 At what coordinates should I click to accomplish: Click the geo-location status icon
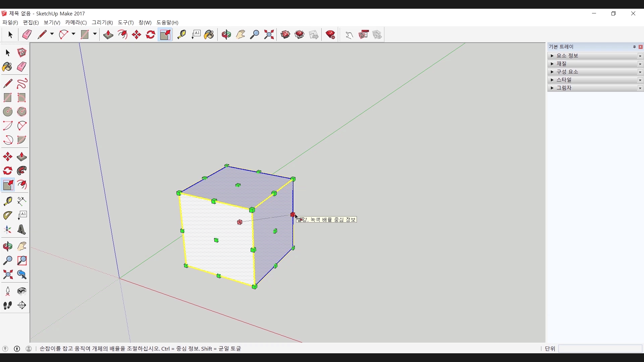click(5, 349)
